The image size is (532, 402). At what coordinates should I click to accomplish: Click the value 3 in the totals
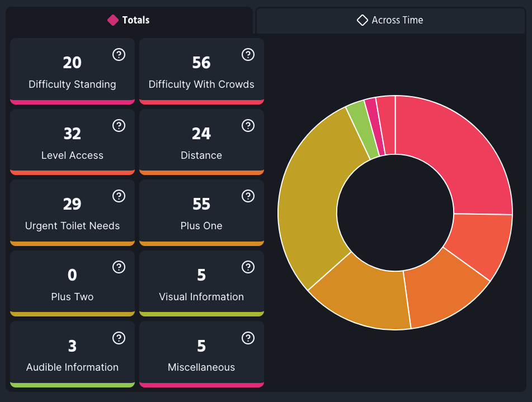pos(72,346)
